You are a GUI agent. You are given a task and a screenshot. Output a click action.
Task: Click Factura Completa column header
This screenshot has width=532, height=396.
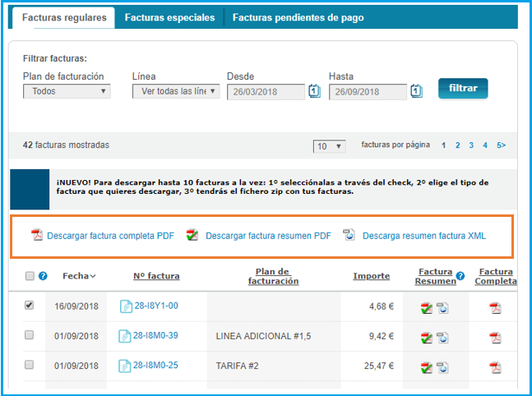point(496,276)
